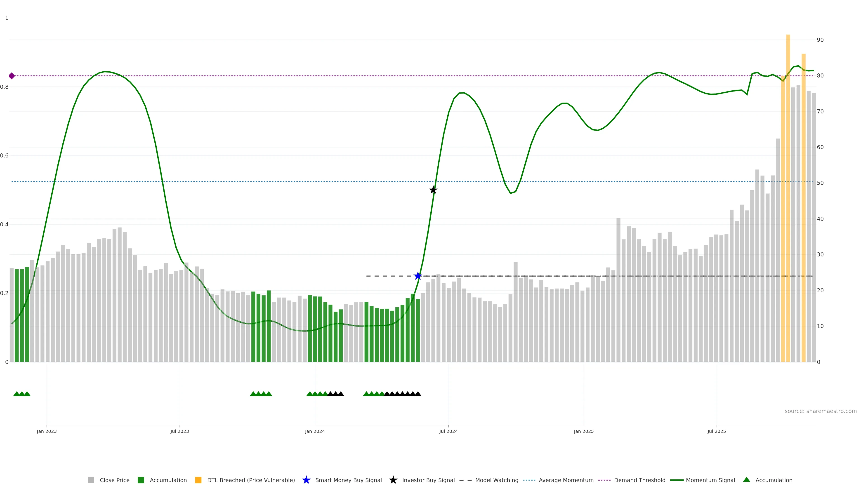Click the Jan 2024 axis label
This screenshot has width=868, height=488.
click(x=315, y=431)
